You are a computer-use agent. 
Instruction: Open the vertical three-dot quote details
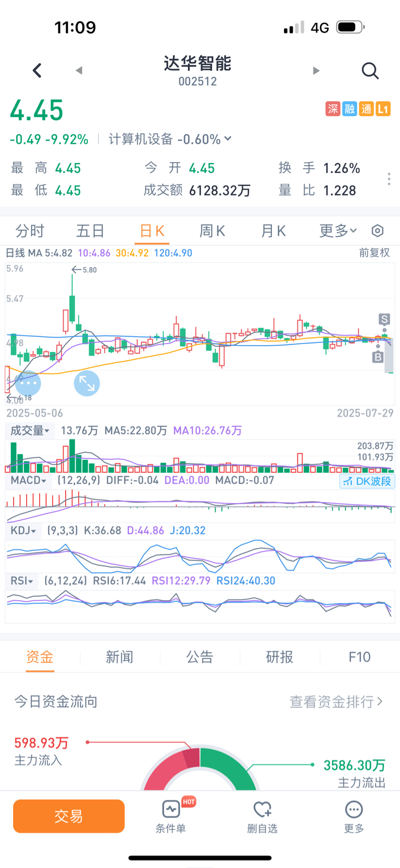[389, 179]
